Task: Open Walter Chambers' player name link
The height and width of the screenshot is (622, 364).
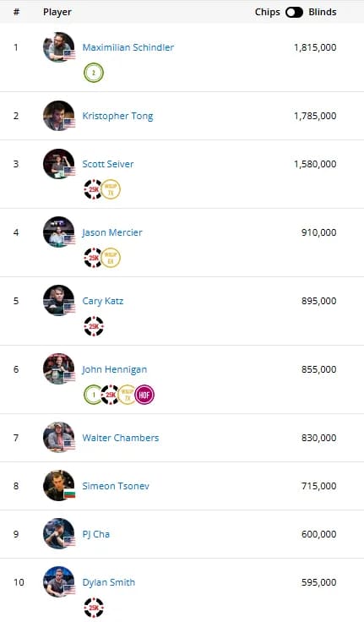Action: [121, 438]
